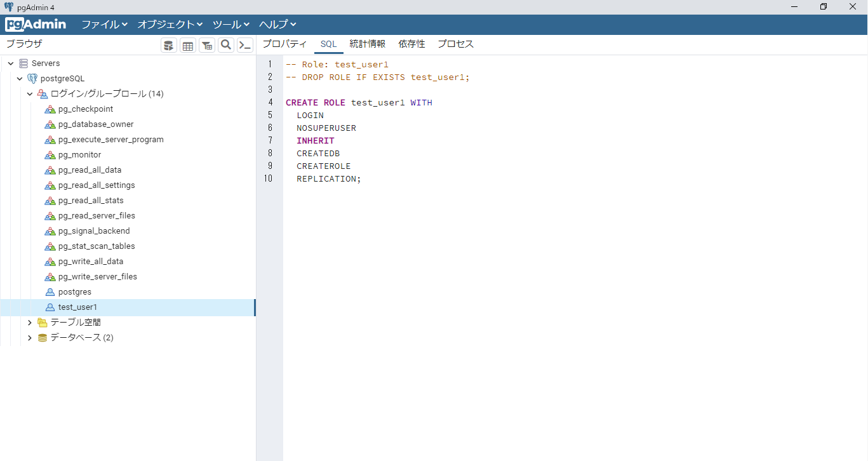This screenshot has height=461, width=868.
Task: Open the プロセス tab
Action: coord(455,44)
